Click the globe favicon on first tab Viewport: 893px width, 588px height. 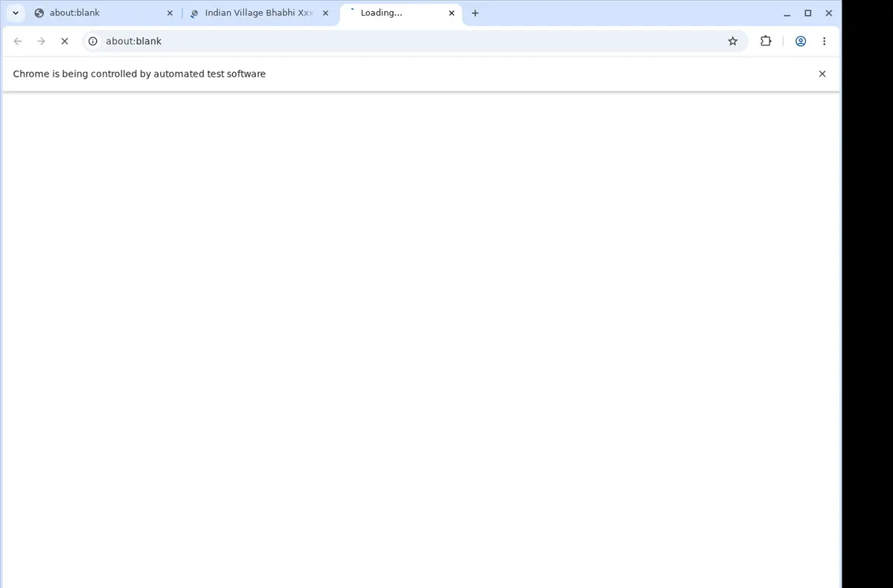(x=39, y=13)
